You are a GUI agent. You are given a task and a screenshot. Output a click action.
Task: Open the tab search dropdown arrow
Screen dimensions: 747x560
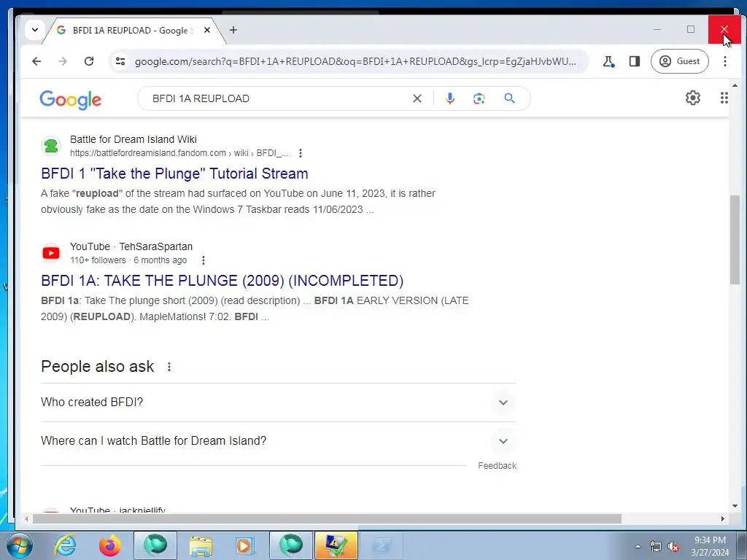(x=35, y=29)
